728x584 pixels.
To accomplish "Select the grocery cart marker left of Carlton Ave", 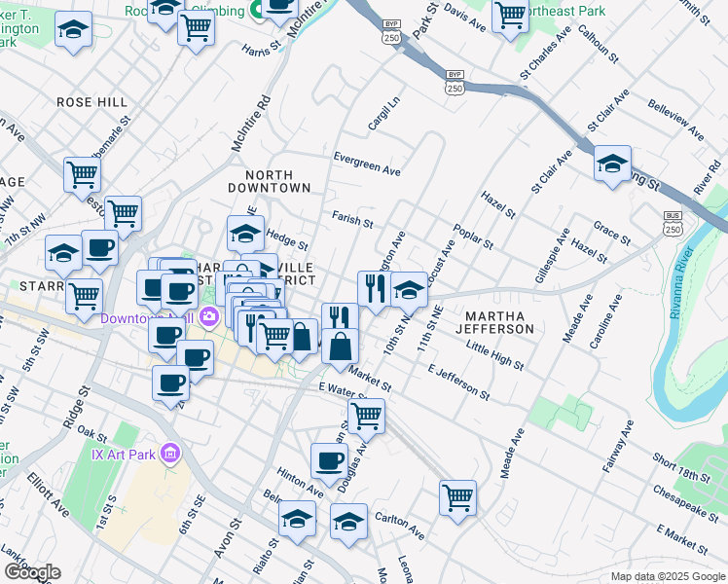I will (x=457, y=497).
